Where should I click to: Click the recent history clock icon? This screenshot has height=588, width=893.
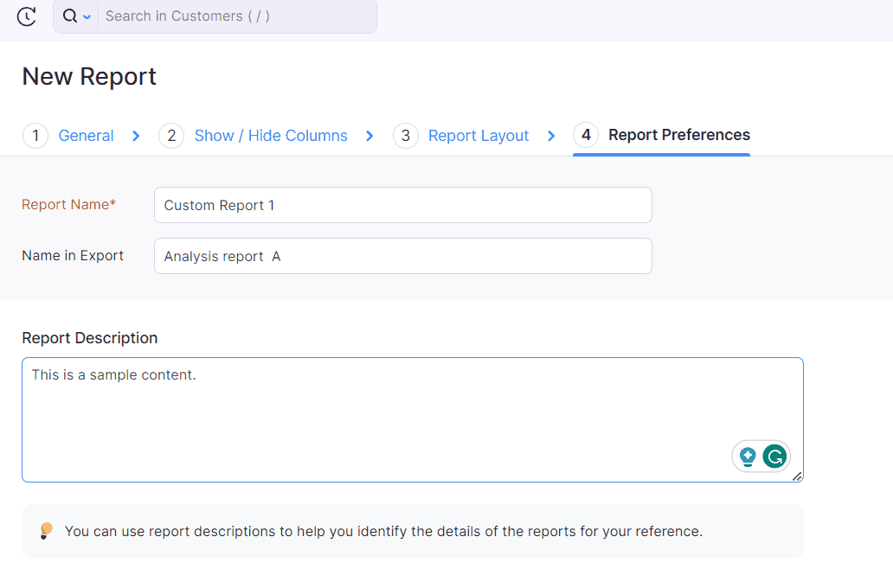[x=27, y=16]
